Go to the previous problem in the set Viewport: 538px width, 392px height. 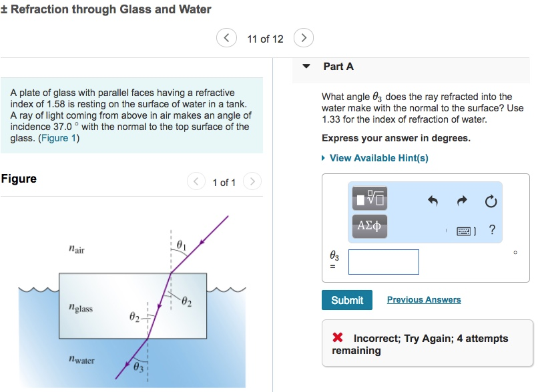(x=226, y=37)
